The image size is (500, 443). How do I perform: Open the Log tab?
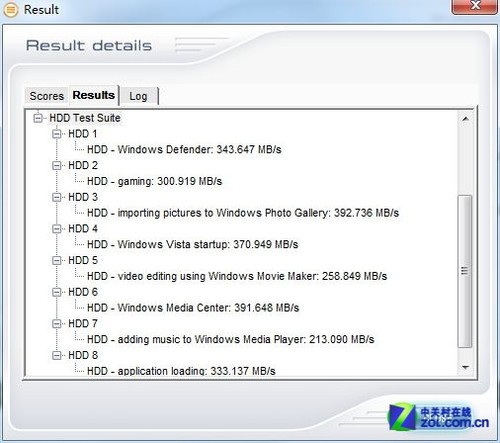pos(139,96)
